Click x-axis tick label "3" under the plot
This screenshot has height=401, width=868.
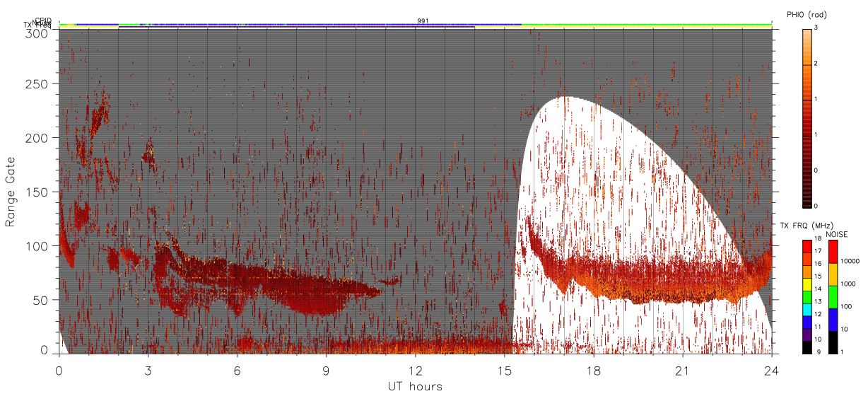coord(148,371)
